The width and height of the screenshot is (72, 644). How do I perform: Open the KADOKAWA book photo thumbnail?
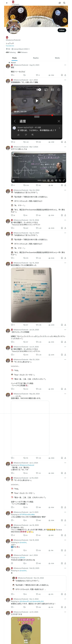point(31,295)
